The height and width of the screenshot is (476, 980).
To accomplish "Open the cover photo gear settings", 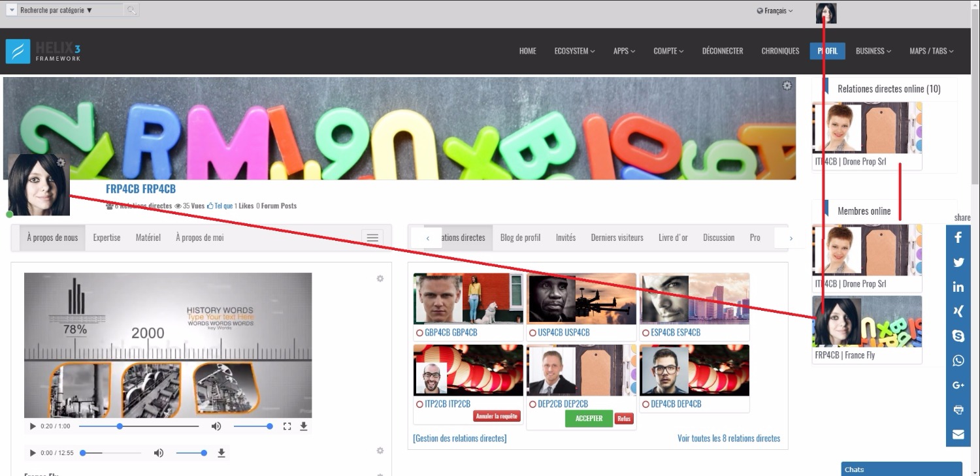I will (787, 86).
